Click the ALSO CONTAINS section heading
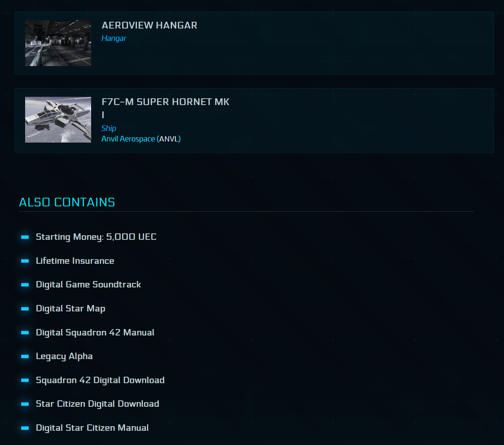 (x=67, y=202)
